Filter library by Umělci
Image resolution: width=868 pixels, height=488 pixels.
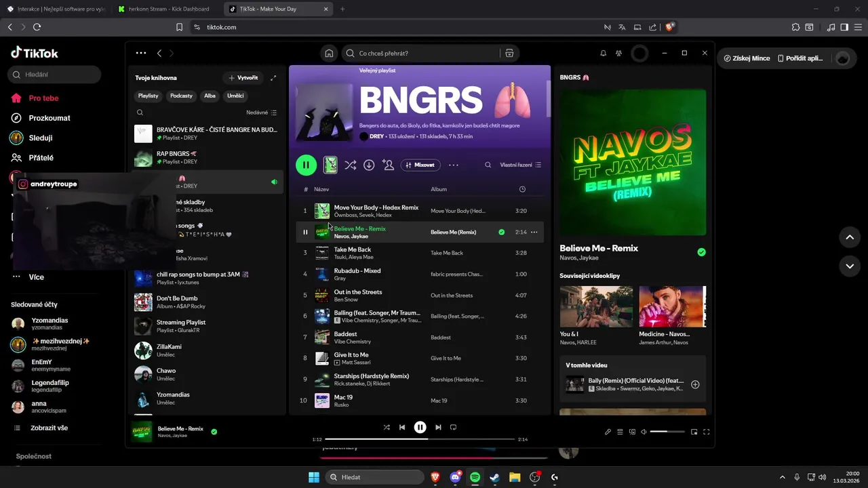pyautogui.click(x=235, y=96)
